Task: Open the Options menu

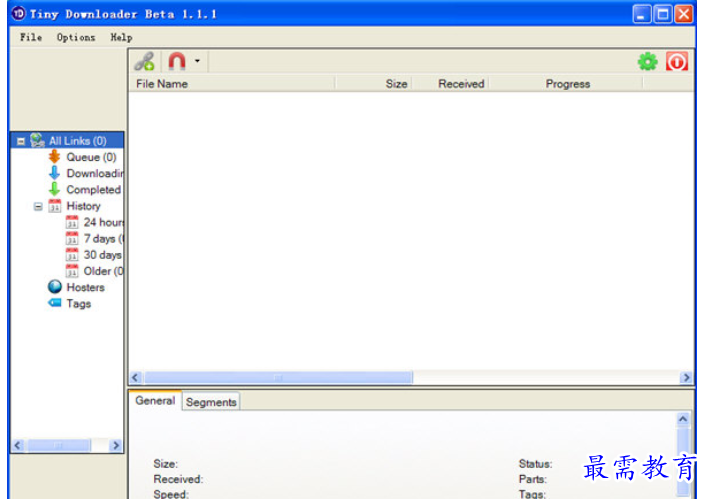Action: point(76,37)
